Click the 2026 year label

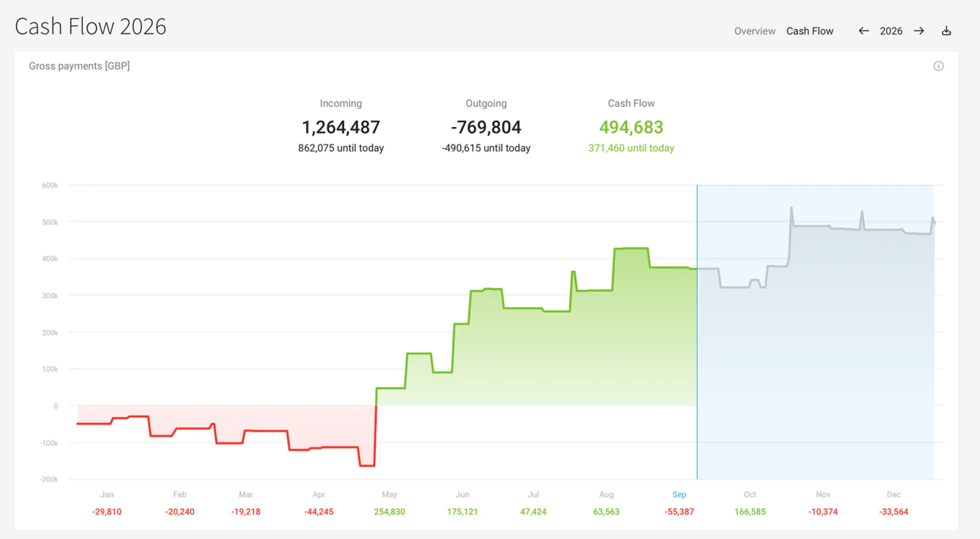click(x=891, y=31)
